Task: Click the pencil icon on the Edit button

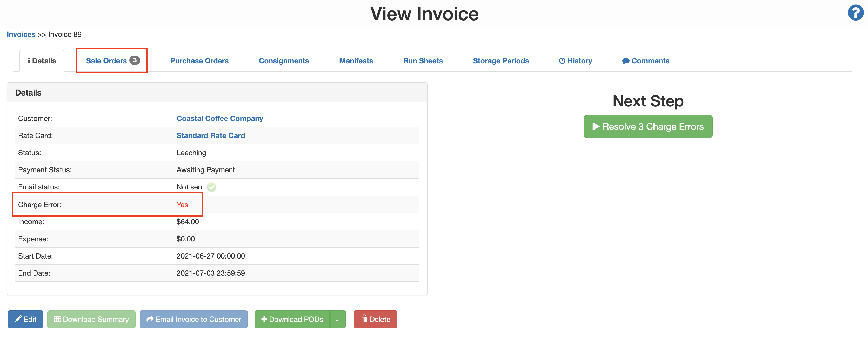Action: pos(18,319)
